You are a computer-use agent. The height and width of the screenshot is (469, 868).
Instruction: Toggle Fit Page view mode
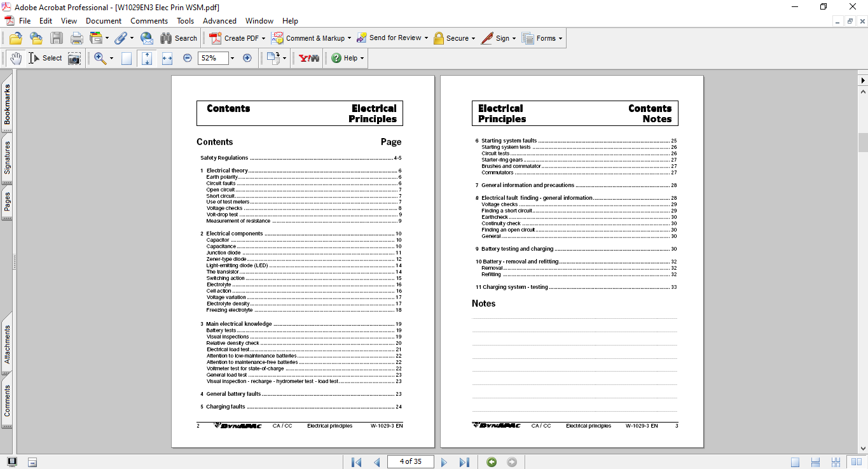(147, 58)
